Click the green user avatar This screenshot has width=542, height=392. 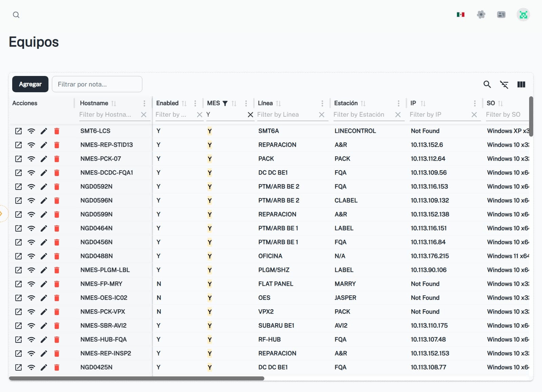[523, 15]
